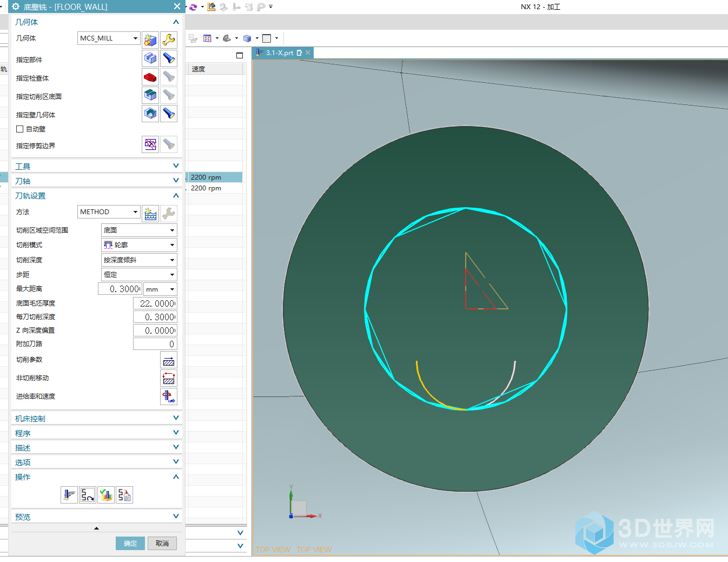Click Specify Check body (指定检查体) icon
This screenshot has height=562, width=728.
pos(150,77)
